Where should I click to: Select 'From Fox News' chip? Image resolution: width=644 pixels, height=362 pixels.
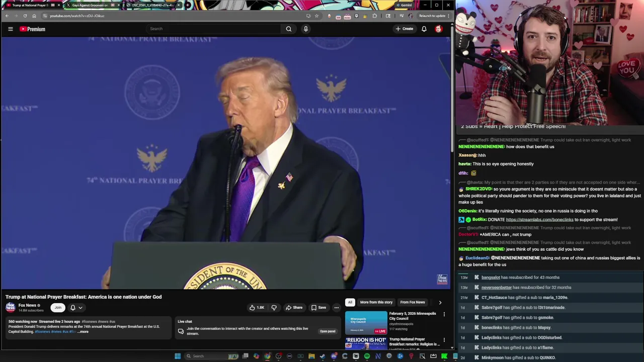[413, 302]
